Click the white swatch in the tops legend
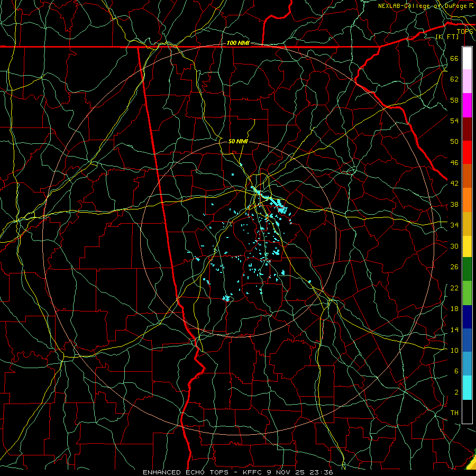Image resolution: width=476 pixels, height=476 pixels. coord(467,58)
